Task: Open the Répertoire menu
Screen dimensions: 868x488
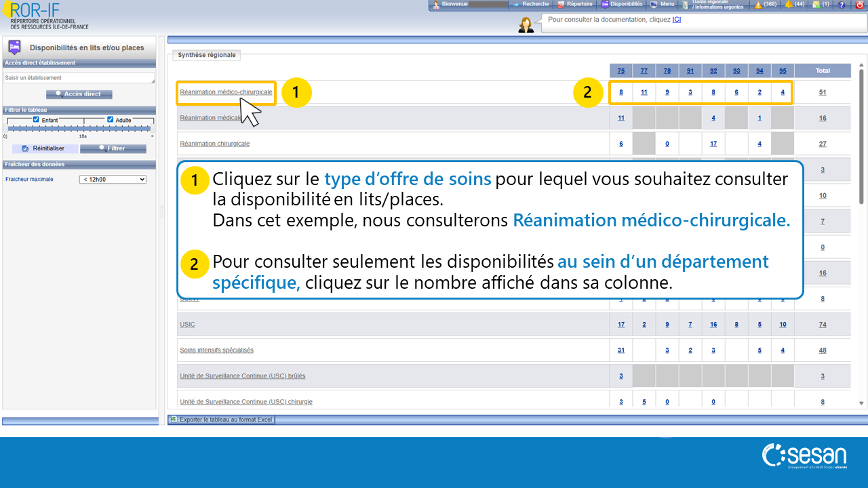Action: click(574, 5)
